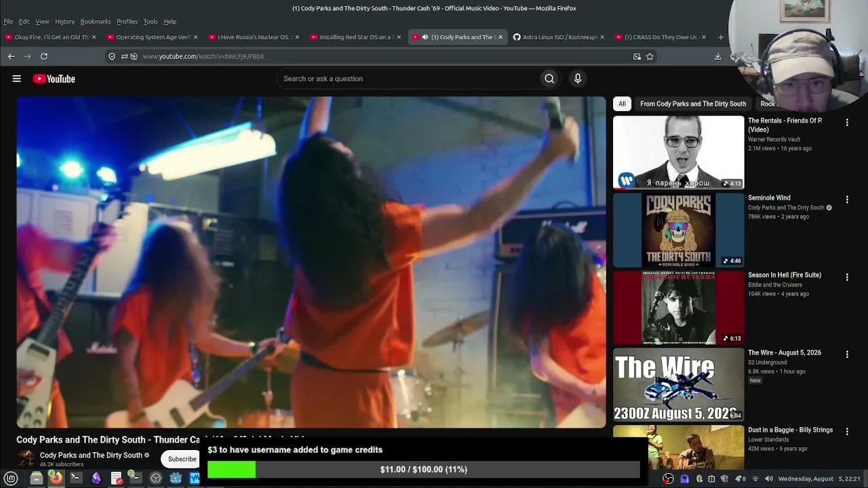
Task: Click the OBS tray icon
Action: 669,479
